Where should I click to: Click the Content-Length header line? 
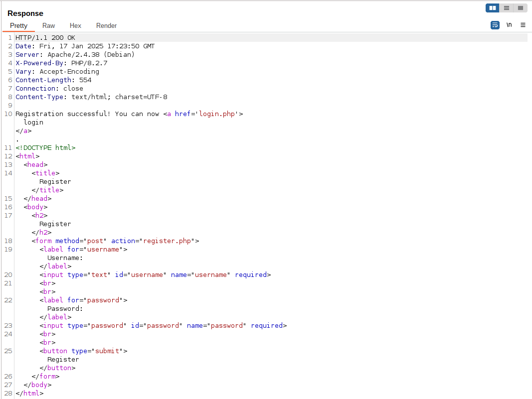click(x=53, y=80)
